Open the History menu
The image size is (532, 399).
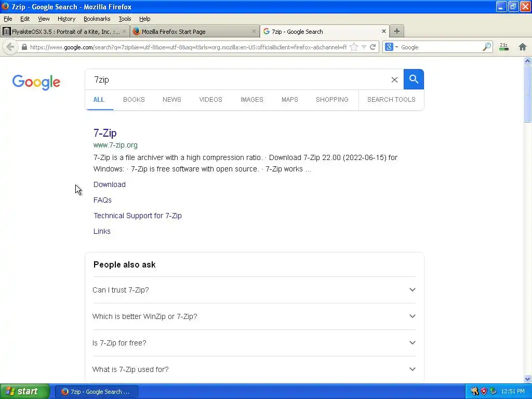pos(66,19)
